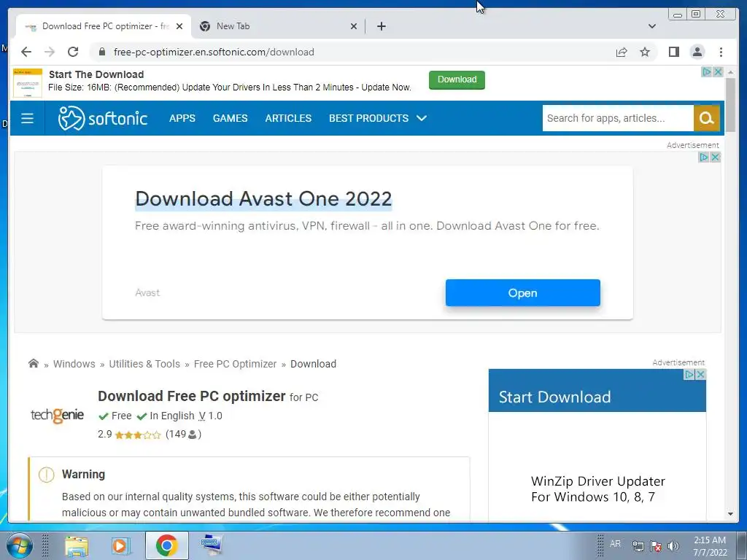The width and height of the screenshot is (747, 560).
Task: View site security lock information
Action: pos(101,52)
